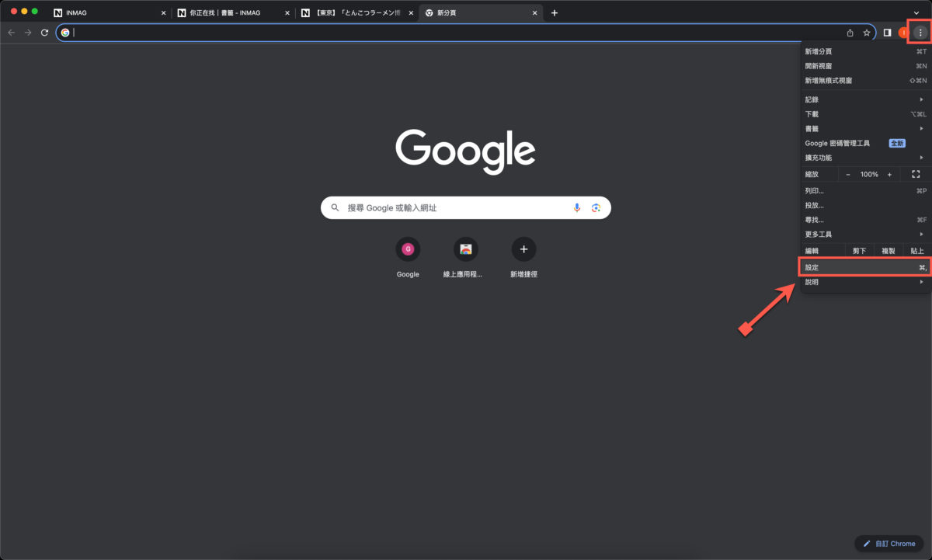
Task: Expand the 更多工具 submenu
Action: [x=865, y=234]
